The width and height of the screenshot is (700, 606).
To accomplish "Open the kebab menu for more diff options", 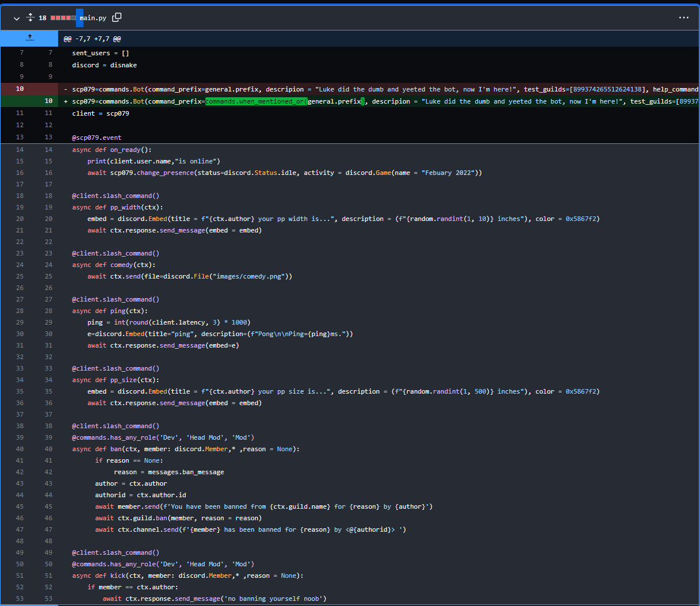I will (683, 17).
